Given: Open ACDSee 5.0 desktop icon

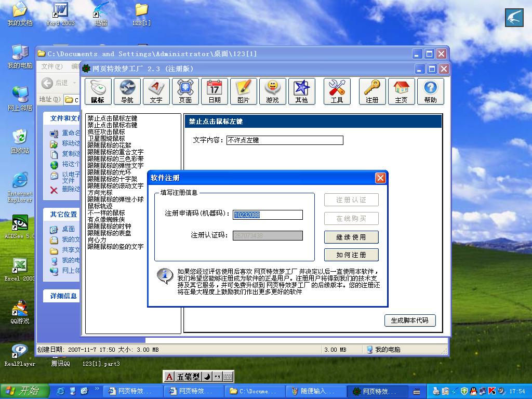Looking at the screenshot, I should tap(19, 227).
